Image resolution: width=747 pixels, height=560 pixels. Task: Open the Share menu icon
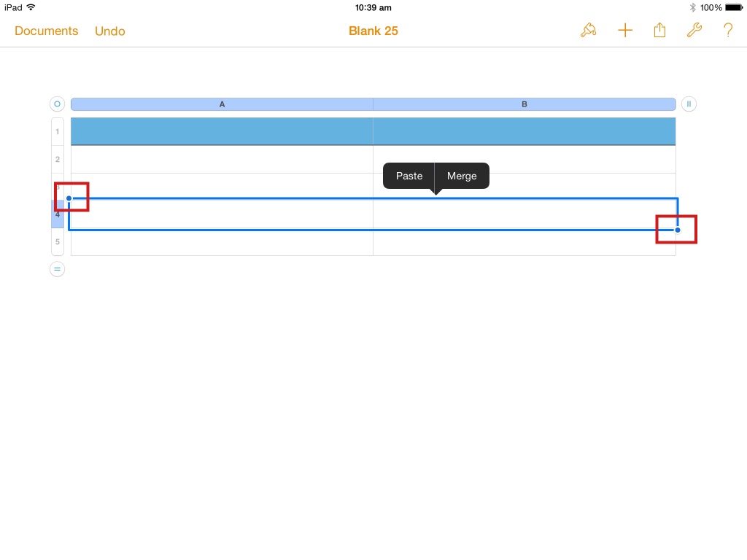(x=659, y=30)
